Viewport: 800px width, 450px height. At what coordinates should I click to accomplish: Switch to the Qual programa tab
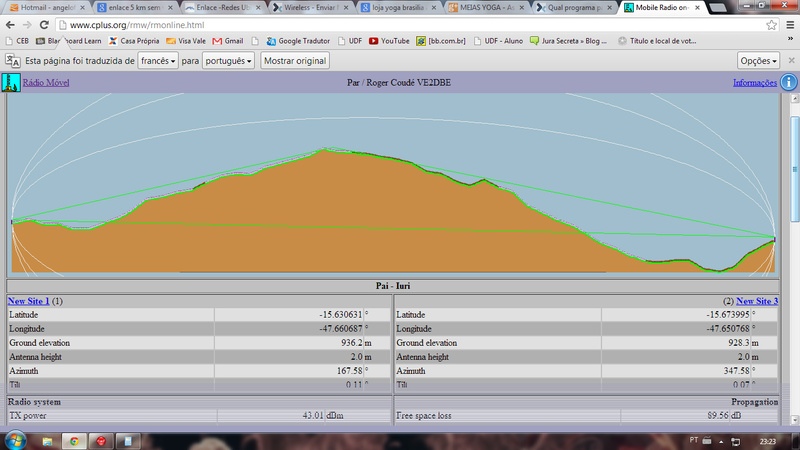[x=575, y=8]
